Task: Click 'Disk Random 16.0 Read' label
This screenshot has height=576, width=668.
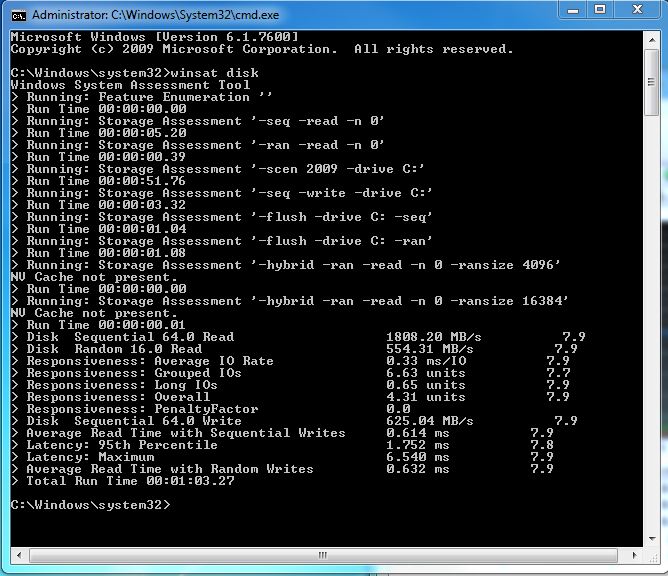Action: 114,349
